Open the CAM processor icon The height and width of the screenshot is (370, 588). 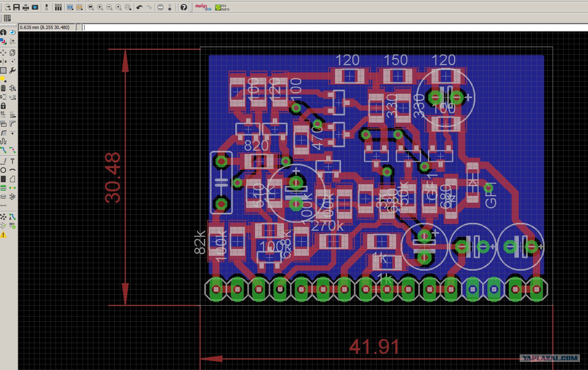[x=35, y=7]
